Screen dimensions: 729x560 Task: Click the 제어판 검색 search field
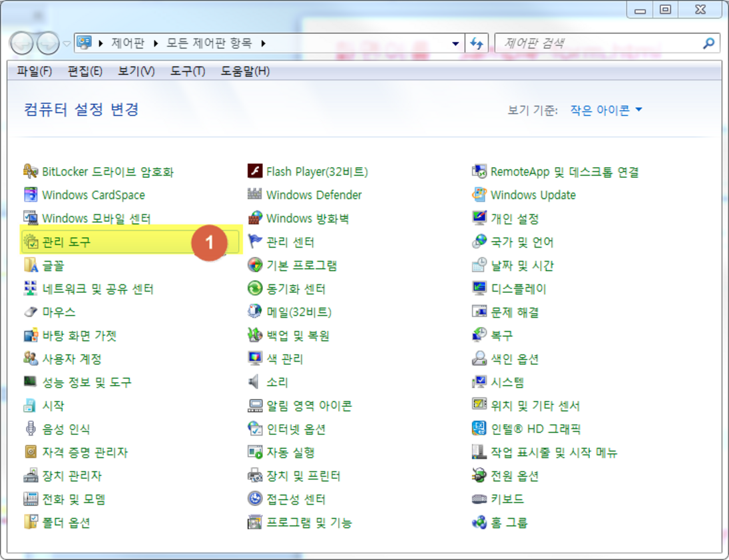point(599,43)
